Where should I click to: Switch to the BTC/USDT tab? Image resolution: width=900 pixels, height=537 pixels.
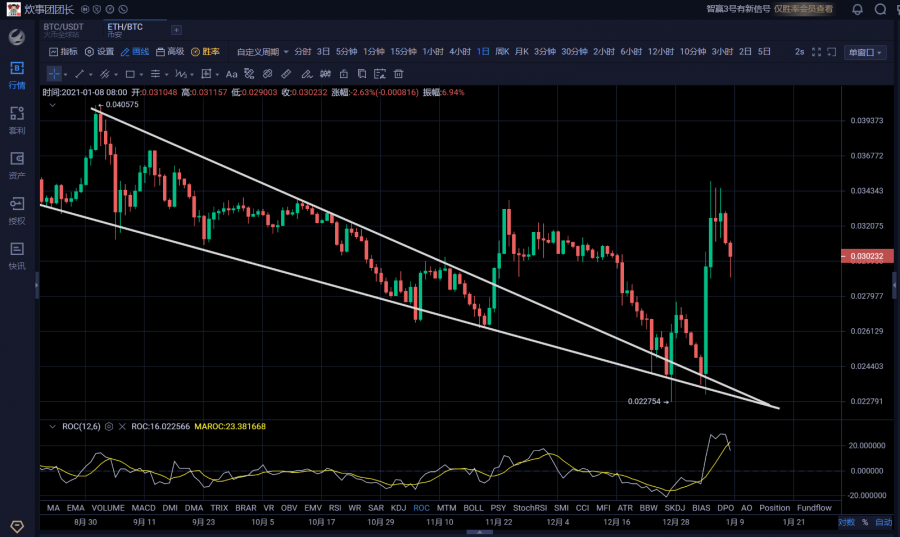[64, 29]
